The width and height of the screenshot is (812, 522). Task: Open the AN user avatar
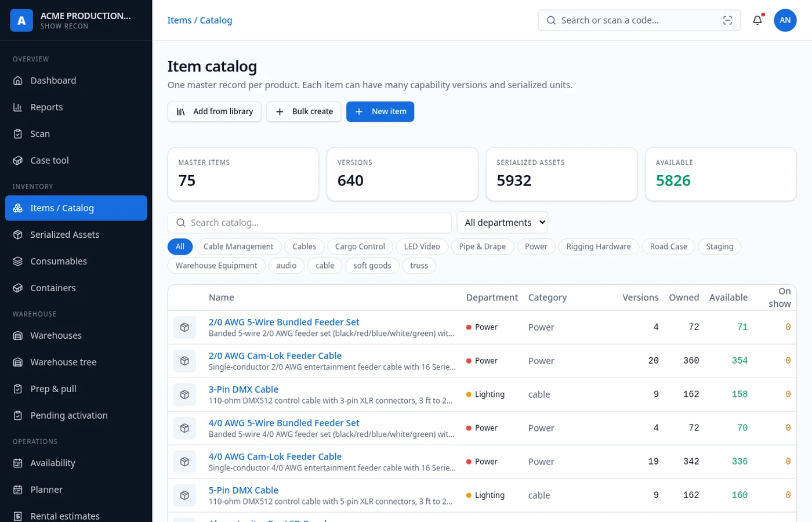(785, 20)
